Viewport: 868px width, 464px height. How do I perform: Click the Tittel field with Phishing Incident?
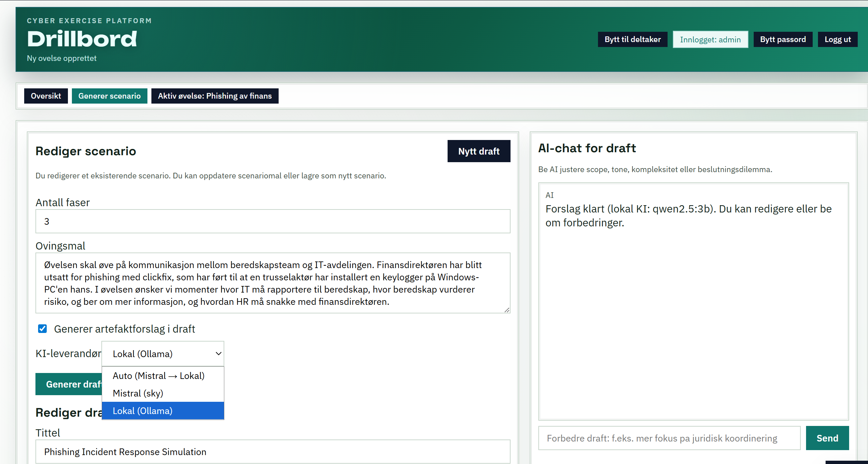[273, 451]
